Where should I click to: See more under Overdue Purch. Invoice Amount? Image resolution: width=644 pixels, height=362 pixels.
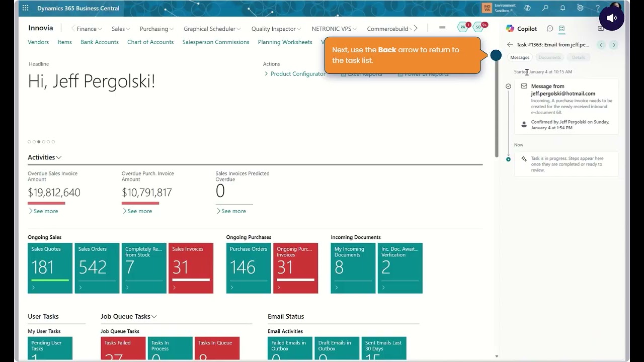[x=137, y=211]
